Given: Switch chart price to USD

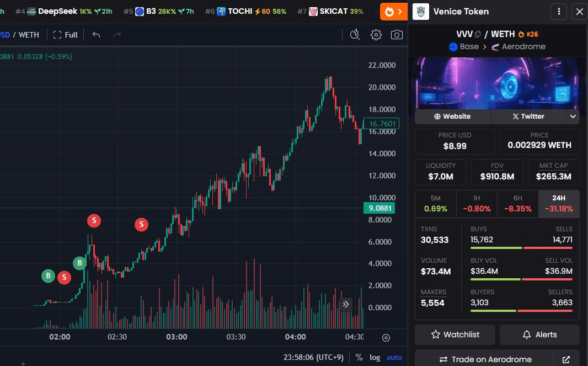Looking at the screenshot, I should point(5,35).
